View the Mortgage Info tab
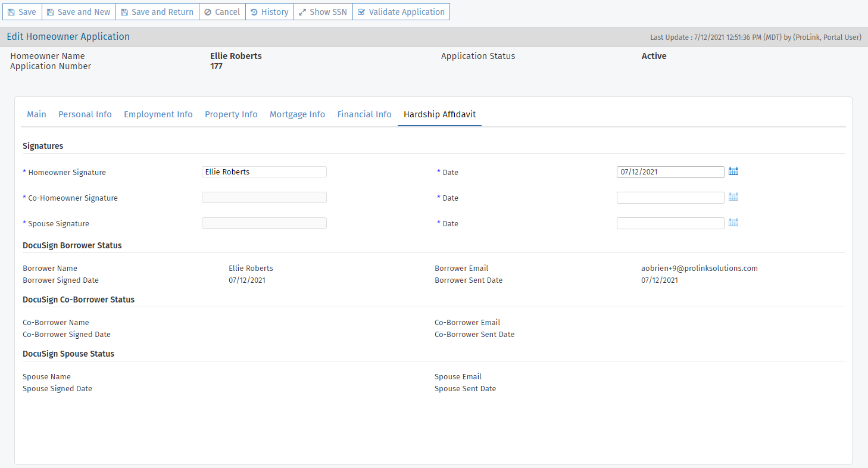This screenshot has width=868, height=468. pos(297,114)
